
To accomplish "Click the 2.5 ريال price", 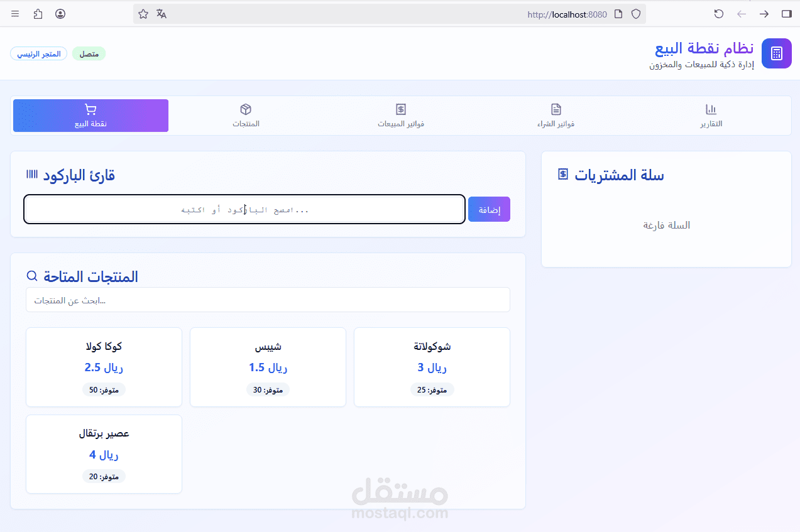I will [x=104, y=367].
